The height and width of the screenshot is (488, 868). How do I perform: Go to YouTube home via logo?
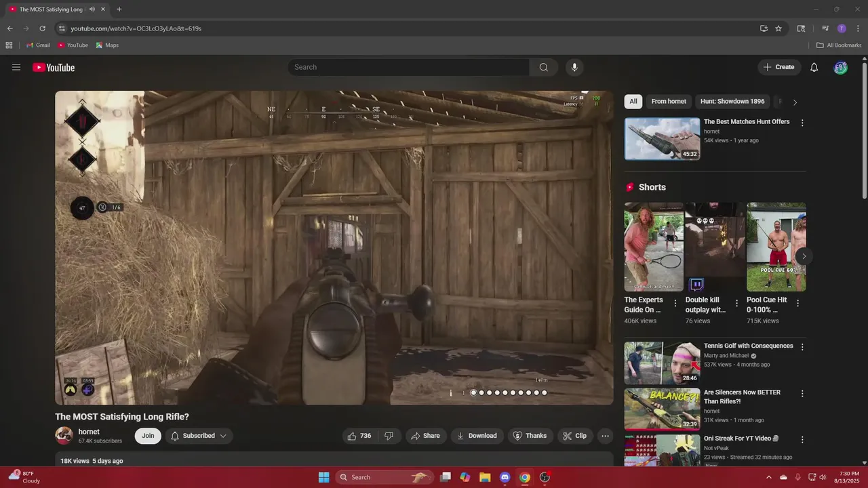pyautogui.click(x=54, y=67)
